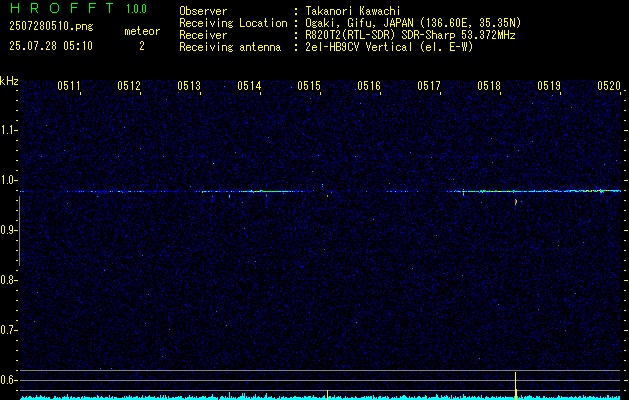629x400 pixels.
Task: Click the 0519 time marker
Action: tap(549, 85)
